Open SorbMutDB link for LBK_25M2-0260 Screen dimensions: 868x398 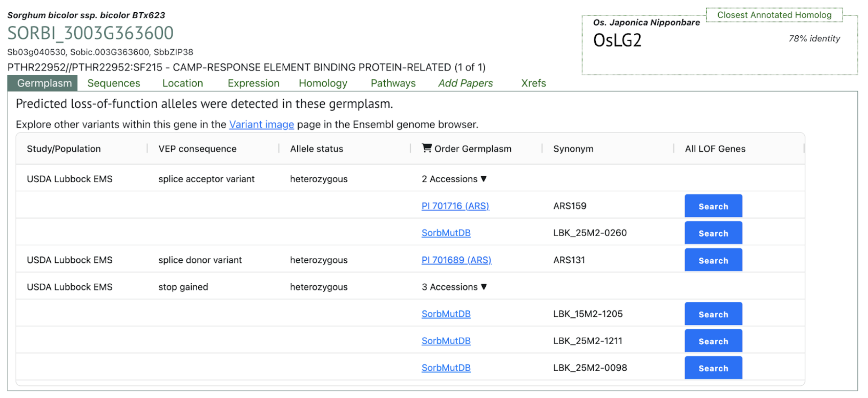[x=446, y=233]
